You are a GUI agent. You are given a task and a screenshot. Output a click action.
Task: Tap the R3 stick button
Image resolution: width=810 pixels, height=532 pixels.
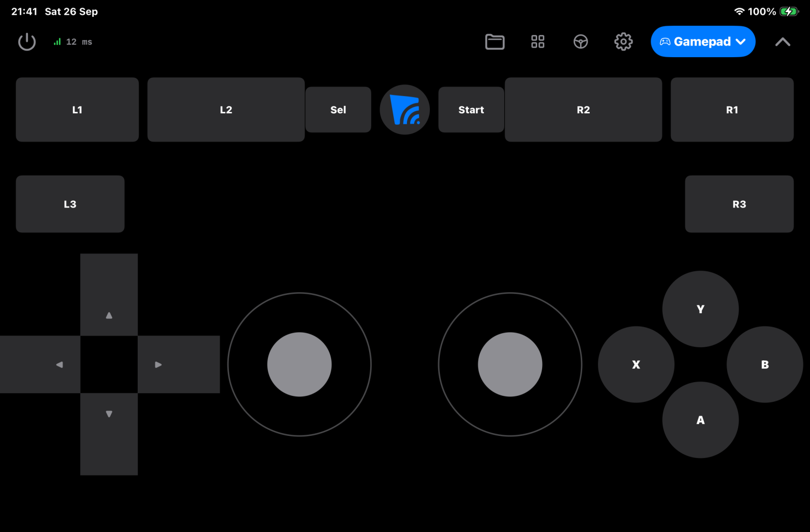(x=739, y=204)
